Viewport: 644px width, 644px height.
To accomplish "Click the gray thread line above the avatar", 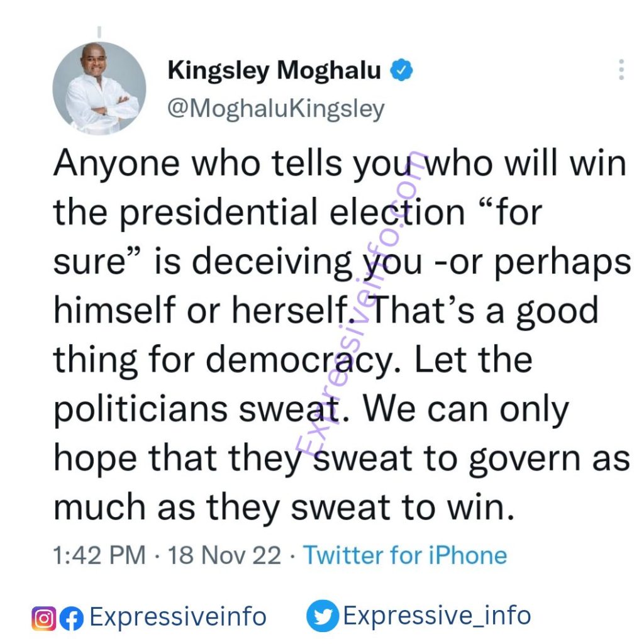I will (99, 32).
